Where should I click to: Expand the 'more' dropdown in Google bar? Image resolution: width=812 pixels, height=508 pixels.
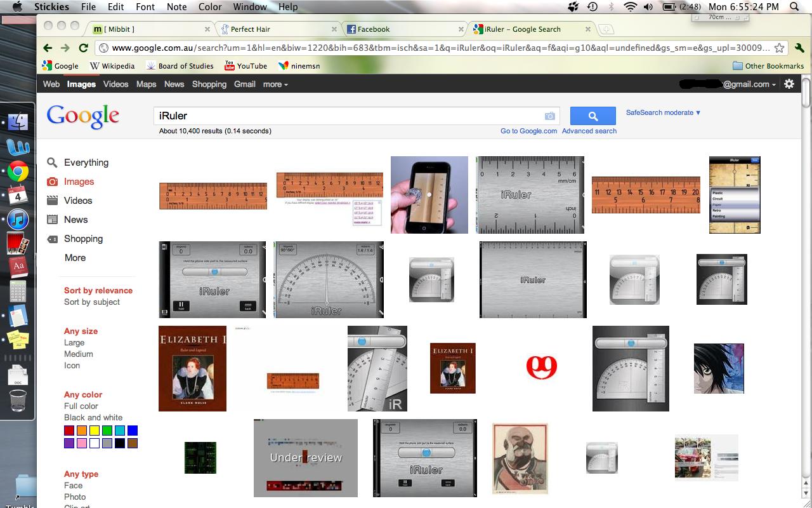pyautogui.click(x=275, y=84)
